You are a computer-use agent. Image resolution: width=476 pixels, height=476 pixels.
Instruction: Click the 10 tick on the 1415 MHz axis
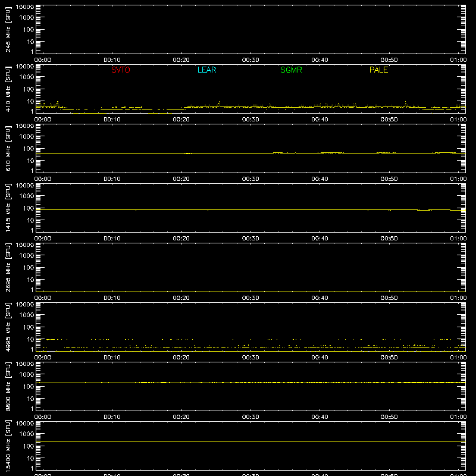[30, 220]
